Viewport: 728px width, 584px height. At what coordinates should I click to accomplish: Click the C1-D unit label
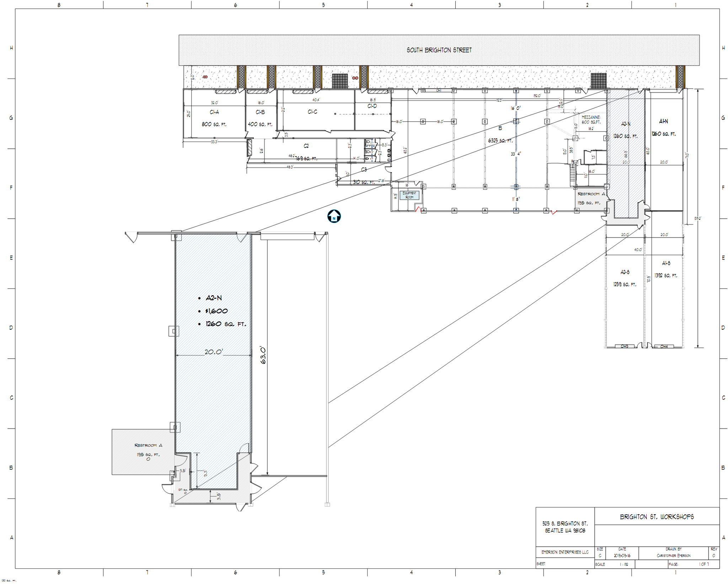[372, 106]
